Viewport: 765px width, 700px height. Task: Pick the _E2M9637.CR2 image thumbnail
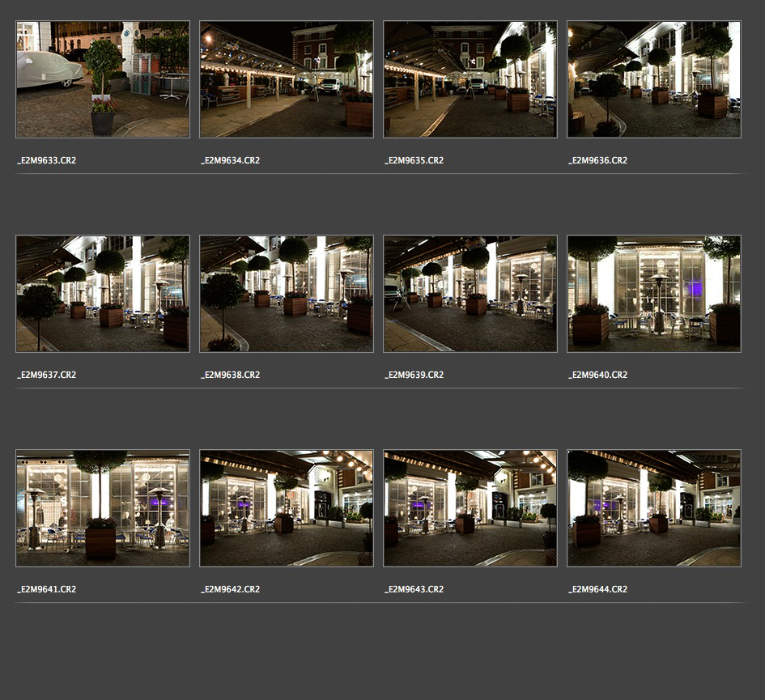(x=103, y=294)
